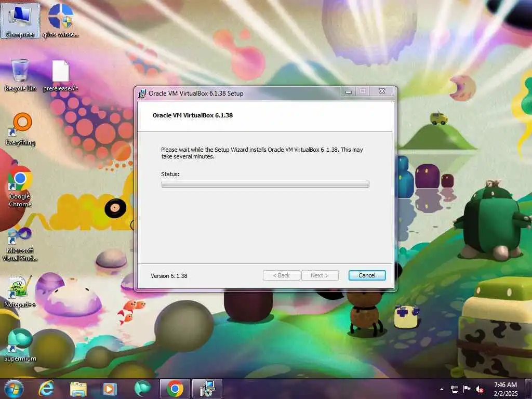
Task: Open the clock showing 7:46 AM
Action: [x=506, y=385]
